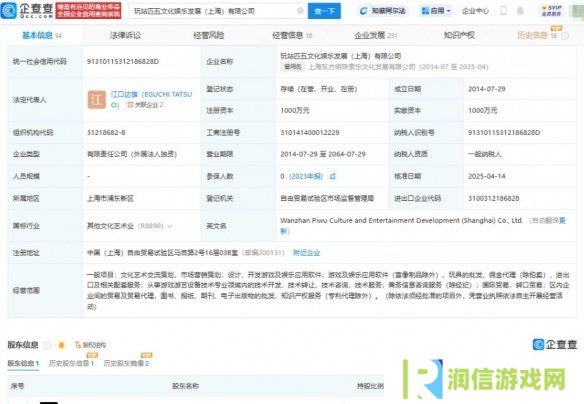Select the 历史股东信息 1 sub-tab
584x404 pixels.
[72, 363]
